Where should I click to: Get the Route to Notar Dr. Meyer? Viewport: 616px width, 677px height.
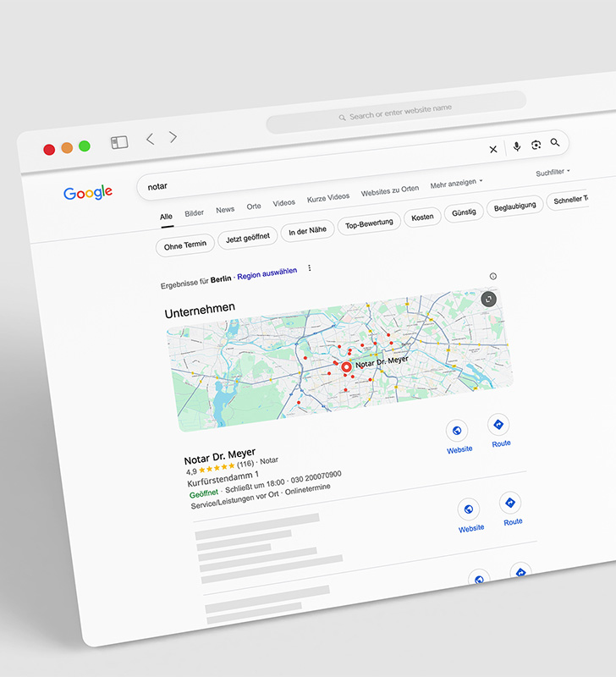pyautogui.click(x=499, y=425)
